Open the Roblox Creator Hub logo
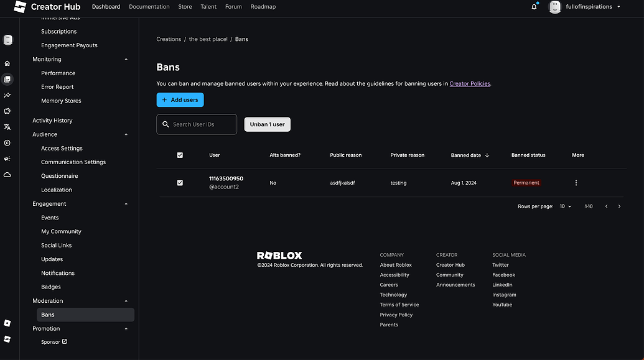Viewport: 644px width, 360px height. (19, 7)
